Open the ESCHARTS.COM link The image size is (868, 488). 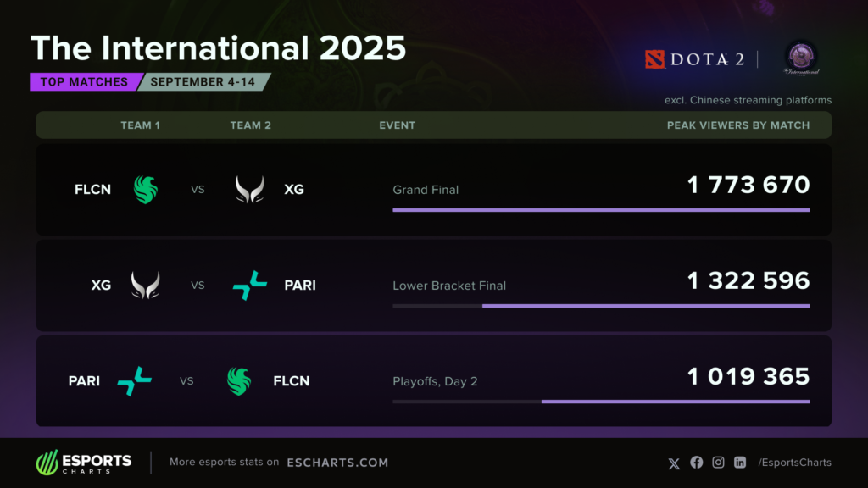point(337,463)
